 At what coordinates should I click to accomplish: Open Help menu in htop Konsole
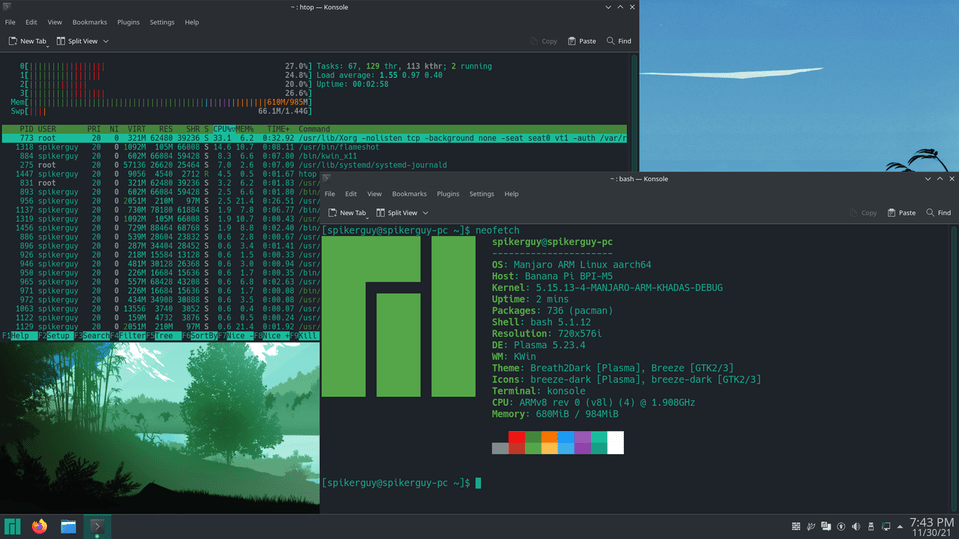[191, 22]
